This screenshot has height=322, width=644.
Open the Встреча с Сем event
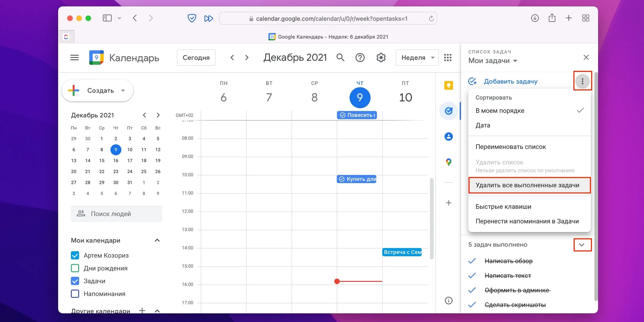[x=402, y=252]
